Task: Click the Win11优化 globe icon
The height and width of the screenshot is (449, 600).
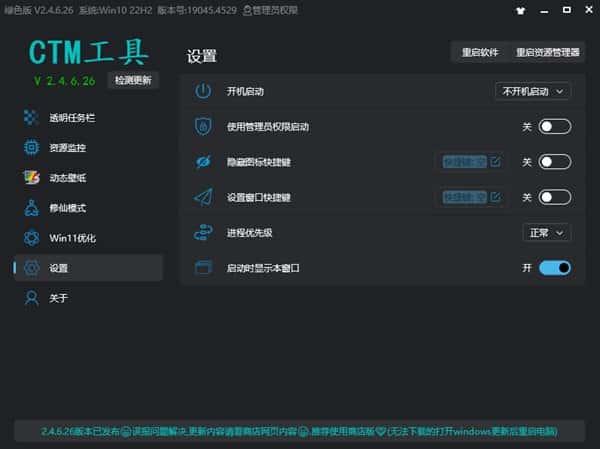Action: pyautogui.click(x=31, y=238)
